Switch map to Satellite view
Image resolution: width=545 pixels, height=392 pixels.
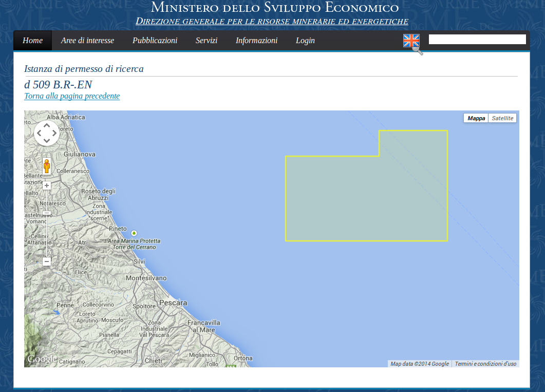(x=502, y=118)
